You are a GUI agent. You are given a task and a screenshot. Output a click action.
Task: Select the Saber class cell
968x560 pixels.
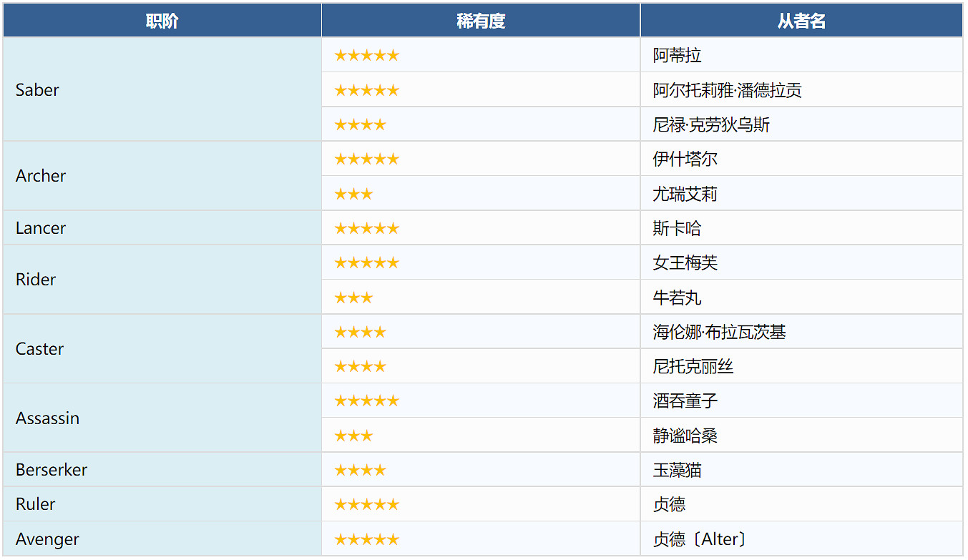click(x=37, y=90)
